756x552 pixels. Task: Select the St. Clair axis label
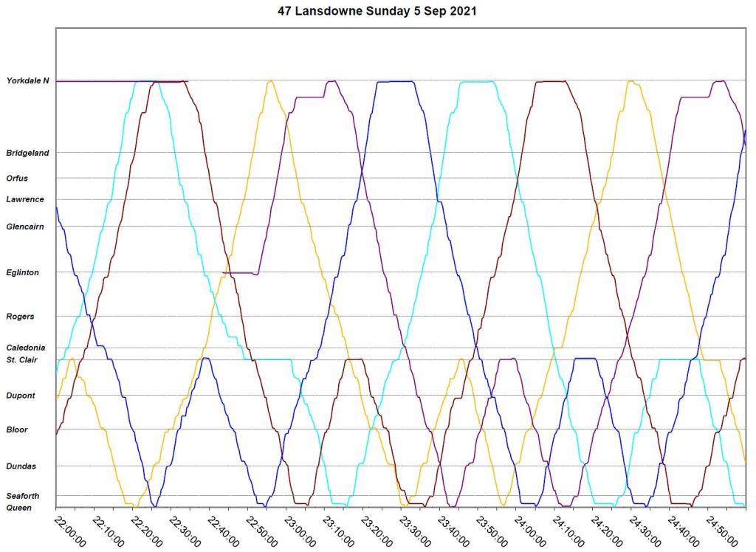click(23, 359)
